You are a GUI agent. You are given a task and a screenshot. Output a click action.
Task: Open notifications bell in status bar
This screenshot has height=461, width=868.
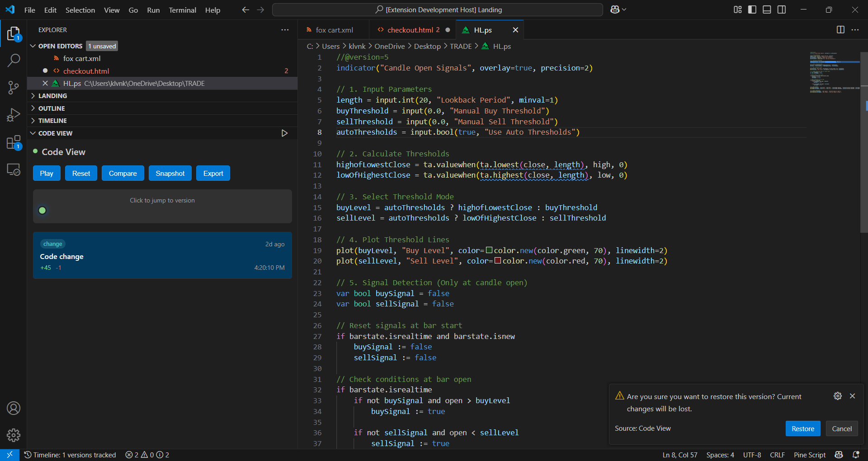click(x=856, y=455)
